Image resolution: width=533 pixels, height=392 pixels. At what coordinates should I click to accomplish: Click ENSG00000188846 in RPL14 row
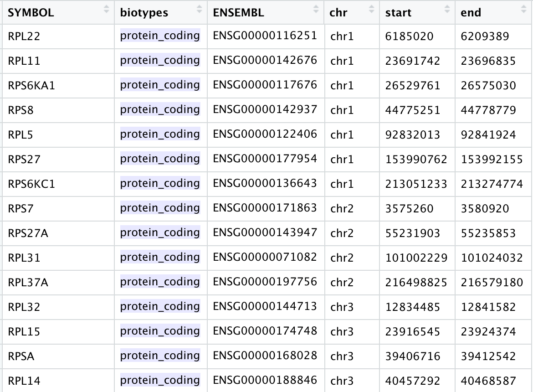[x=265, y=381]
